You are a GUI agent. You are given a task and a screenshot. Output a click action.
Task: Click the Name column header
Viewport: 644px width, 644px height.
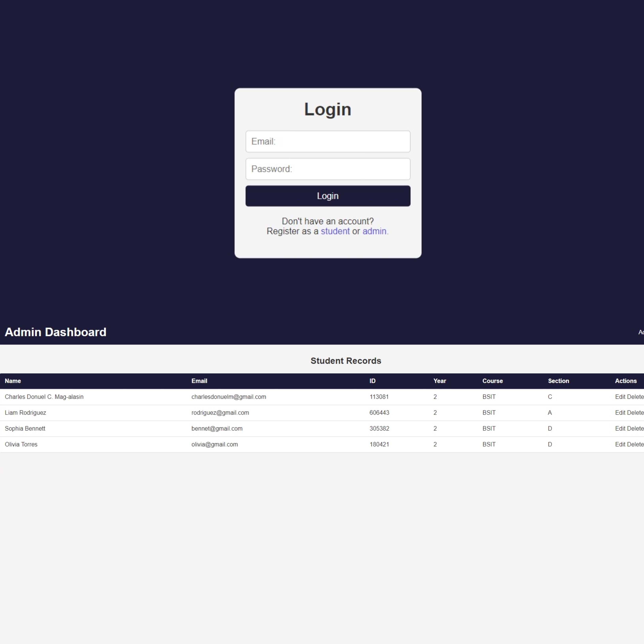(13, 381)
